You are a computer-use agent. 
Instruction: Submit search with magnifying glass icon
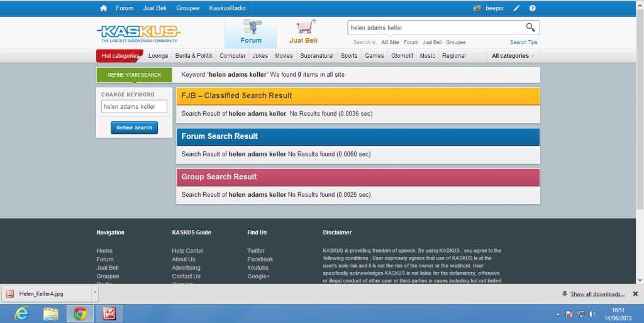[x=530, y=28]
